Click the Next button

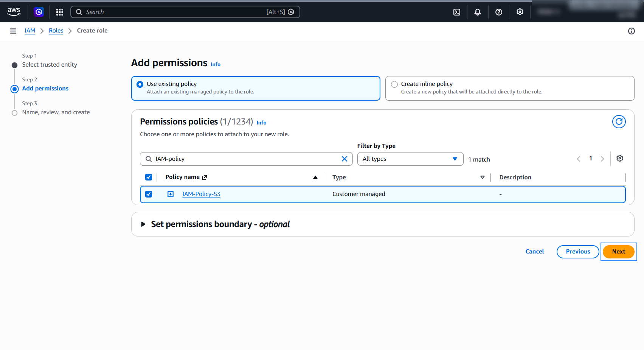[x=619, y=252]
